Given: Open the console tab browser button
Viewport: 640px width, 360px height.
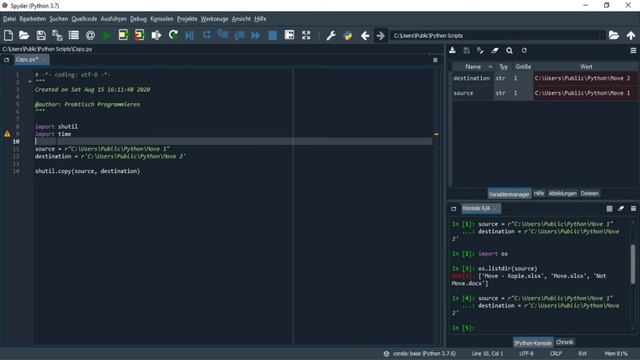Looking at the screenshot, I should pos(453,209).
